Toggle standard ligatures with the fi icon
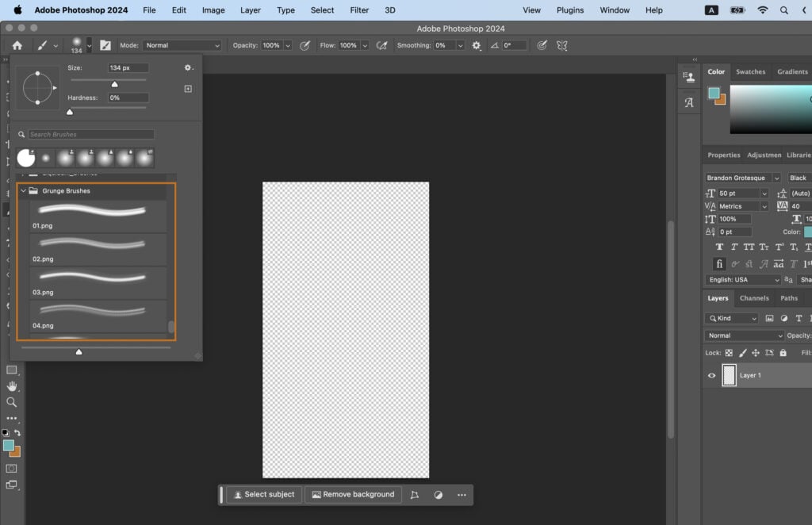 [x=719, y=264]
